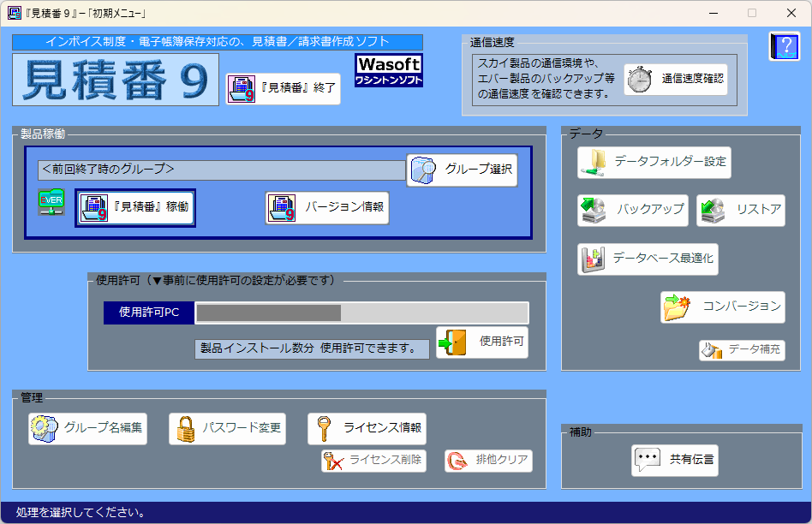Viewport: 812px width, 524px height.
Task: Click the 処理を選択してください。 status bar text
Action: pos(81,513)
